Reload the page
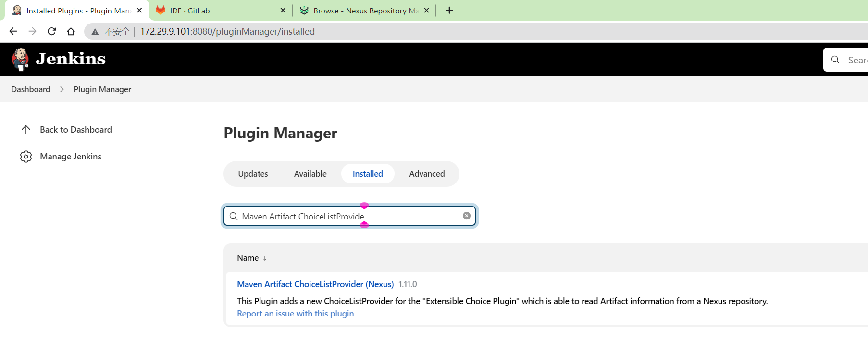Viewport: 868px width, 353px height. [51, 31]
